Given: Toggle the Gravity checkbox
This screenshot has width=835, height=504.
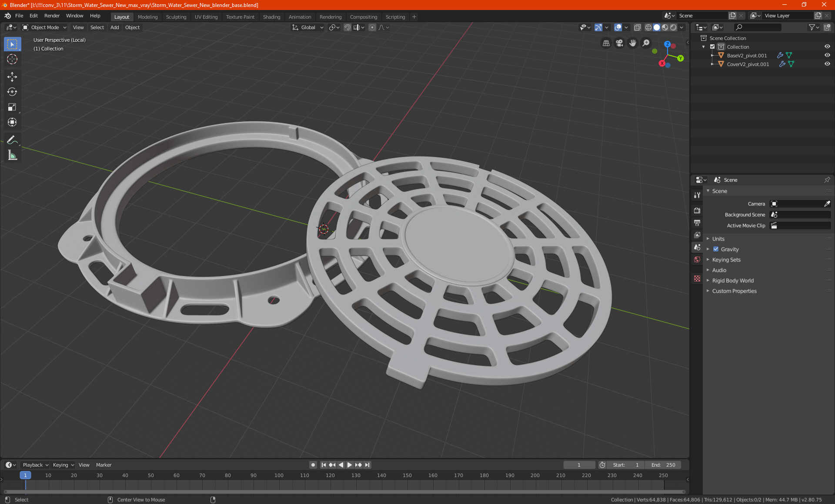Looking at the screenshot, I should click(x=716, y=249).
